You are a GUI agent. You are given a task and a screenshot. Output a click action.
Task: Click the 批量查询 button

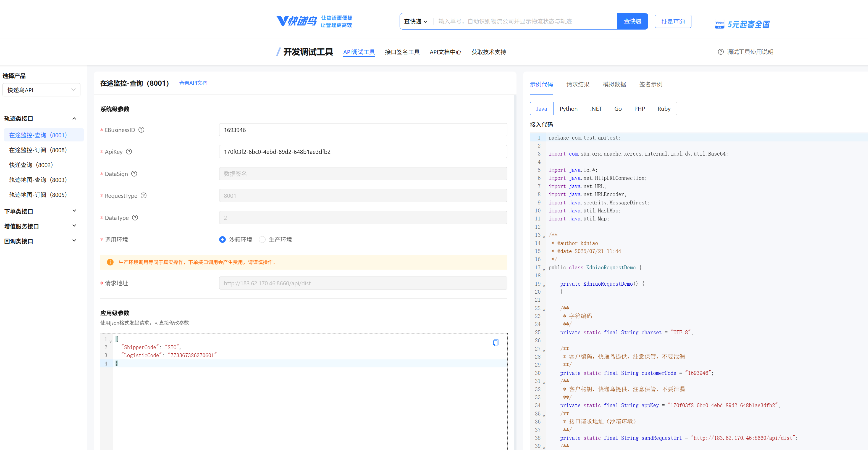click(x=673, y=21)
